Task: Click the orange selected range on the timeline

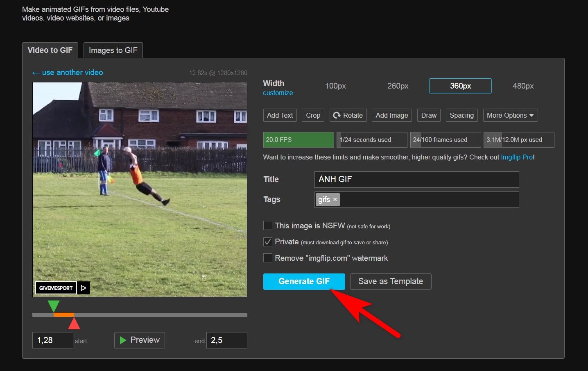Action: point(64,315)
